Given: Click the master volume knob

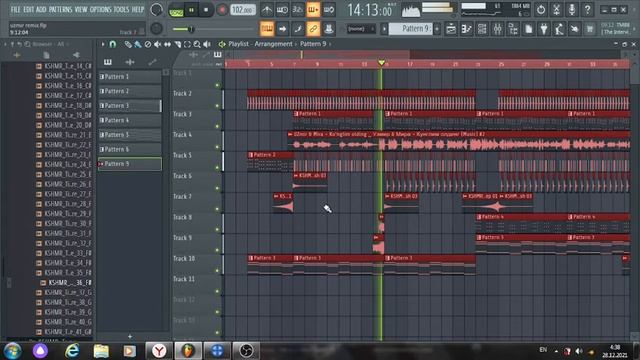Looking at the screenshot, I should 156,9.
